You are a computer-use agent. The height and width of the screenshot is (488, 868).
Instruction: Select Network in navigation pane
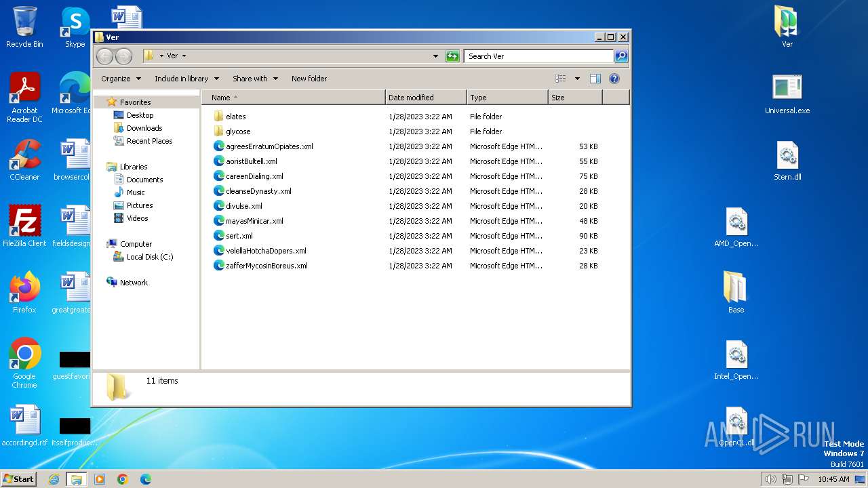[x=134, y=283]
